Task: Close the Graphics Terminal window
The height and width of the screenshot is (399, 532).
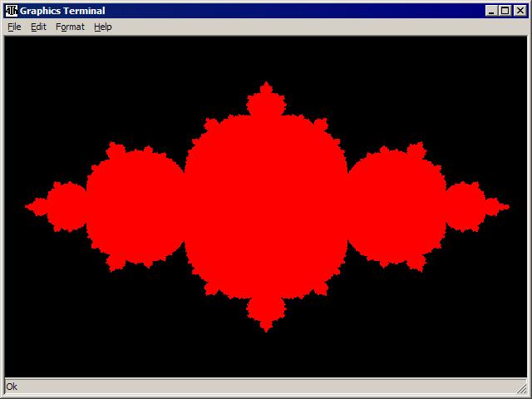Action: click(520, 11)
